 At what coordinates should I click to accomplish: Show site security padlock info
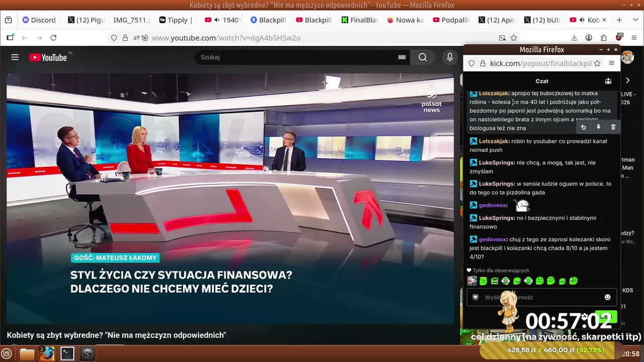(125, 38)
